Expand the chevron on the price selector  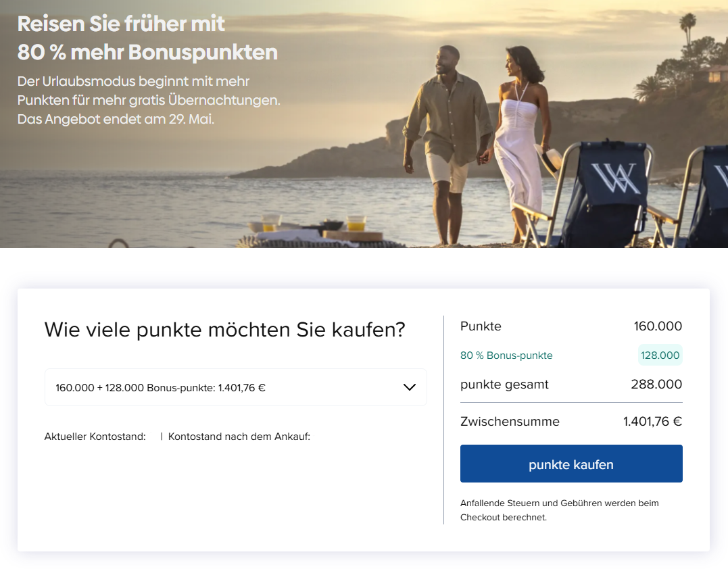[408, 387]
